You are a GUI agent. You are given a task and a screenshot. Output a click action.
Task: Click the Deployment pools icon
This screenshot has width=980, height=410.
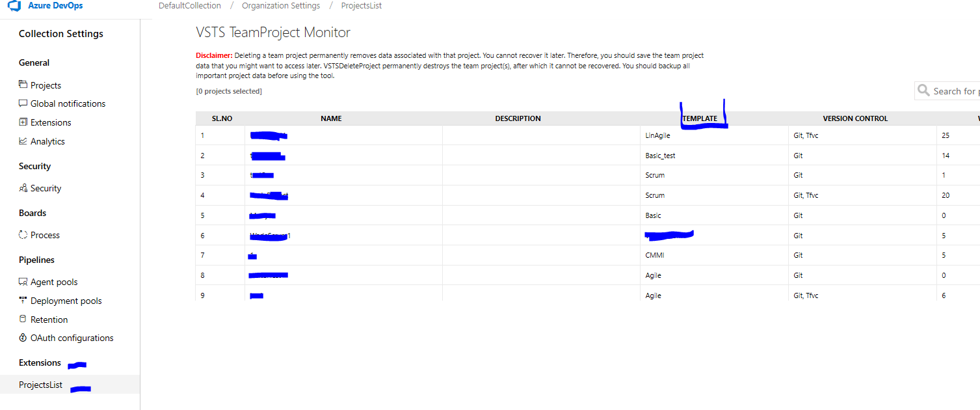[x=23, y=301]
